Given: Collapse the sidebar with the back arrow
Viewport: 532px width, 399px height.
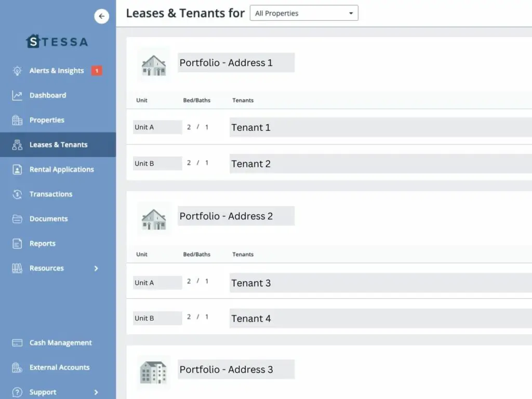Looking at the screenshot, I should pos(101,16).
